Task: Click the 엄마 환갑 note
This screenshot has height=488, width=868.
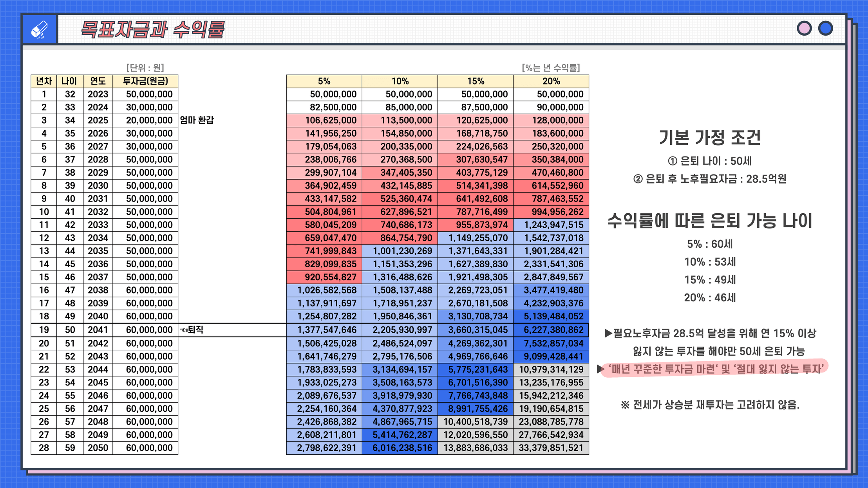Action: (197, 120)
